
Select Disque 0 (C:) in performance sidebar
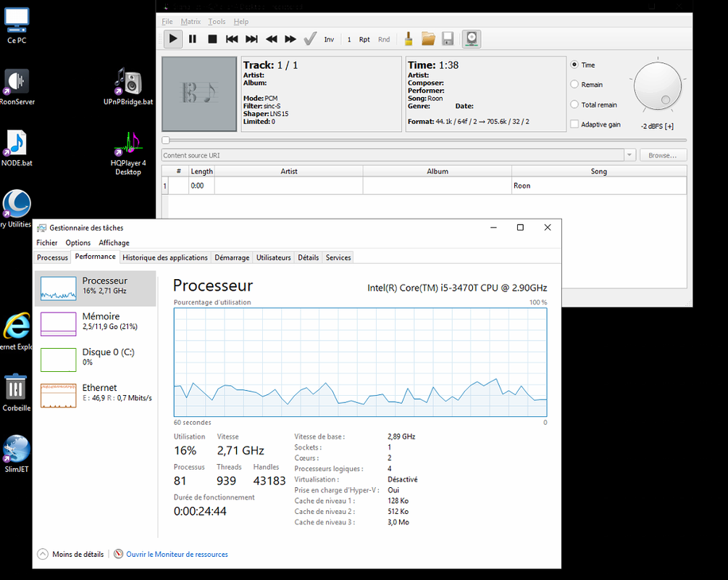95,360
